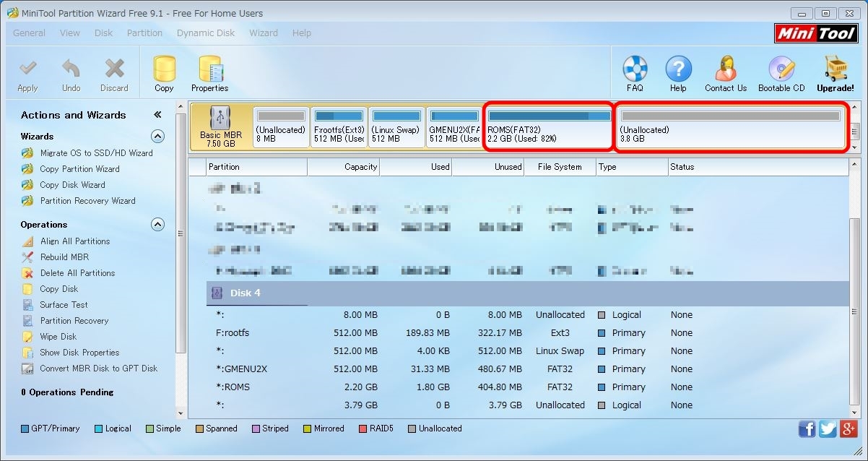
Task: Sort by the Capacity column header
Action: pyautogui.click(x=344, y=167)
